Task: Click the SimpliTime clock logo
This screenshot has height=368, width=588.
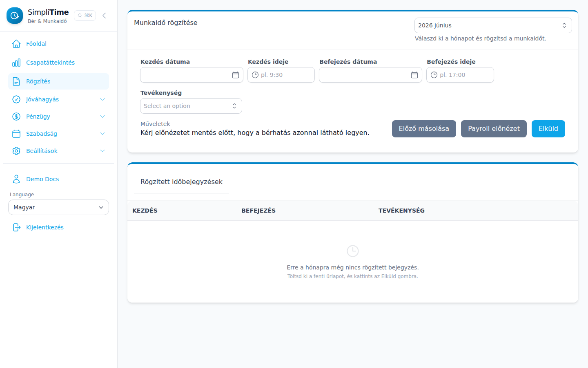Action: [x=15, y=16]
